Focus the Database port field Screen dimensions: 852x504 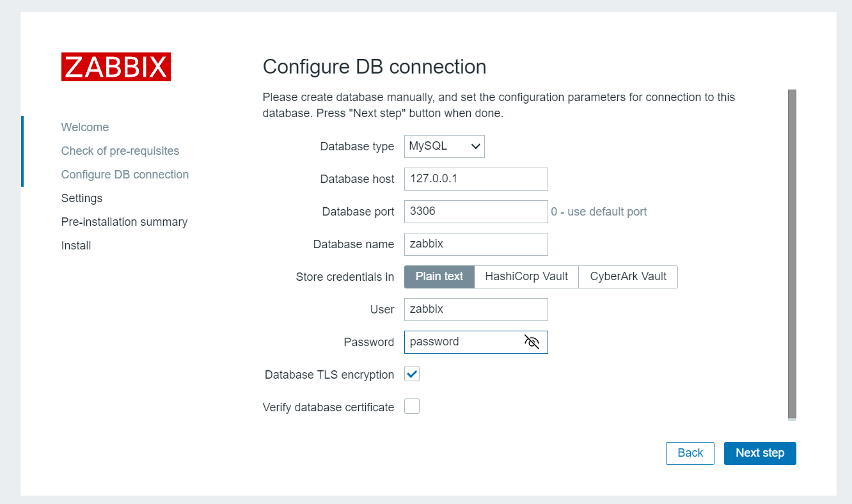476,211
